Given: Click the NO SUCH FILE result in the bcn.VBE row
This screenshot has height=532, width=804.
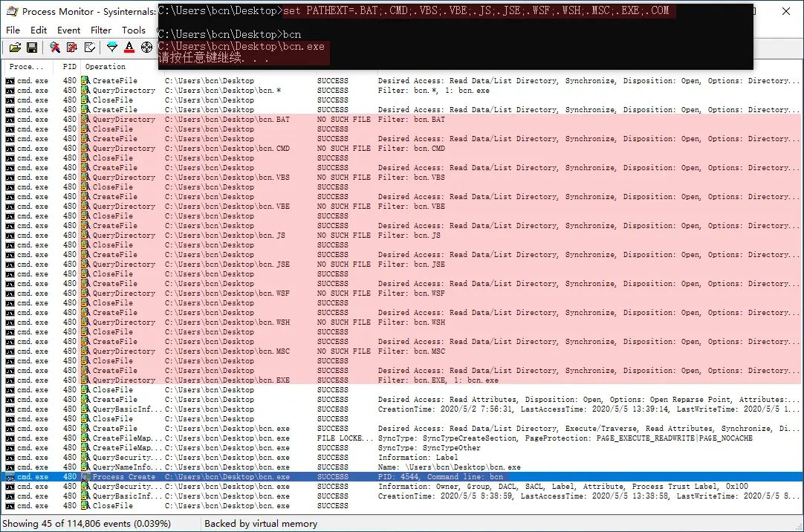Looking at the screenshot, I should pos(343,207).
